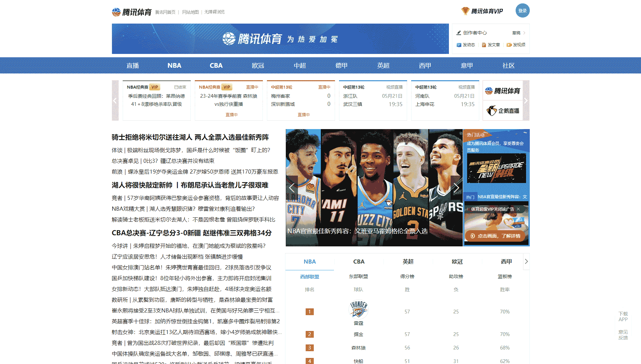Switch to the NBA standings tab

(310, 262)
